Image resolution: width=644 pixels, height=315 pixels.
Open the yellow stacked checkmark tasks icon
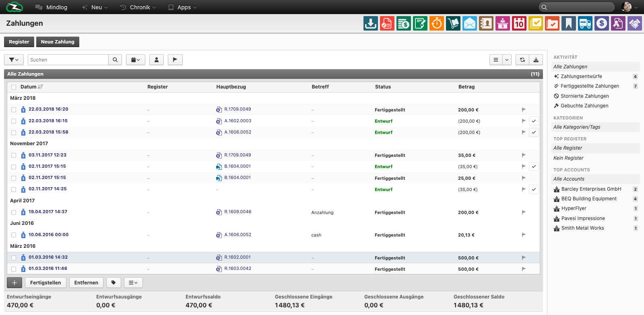tap(535, 23)
